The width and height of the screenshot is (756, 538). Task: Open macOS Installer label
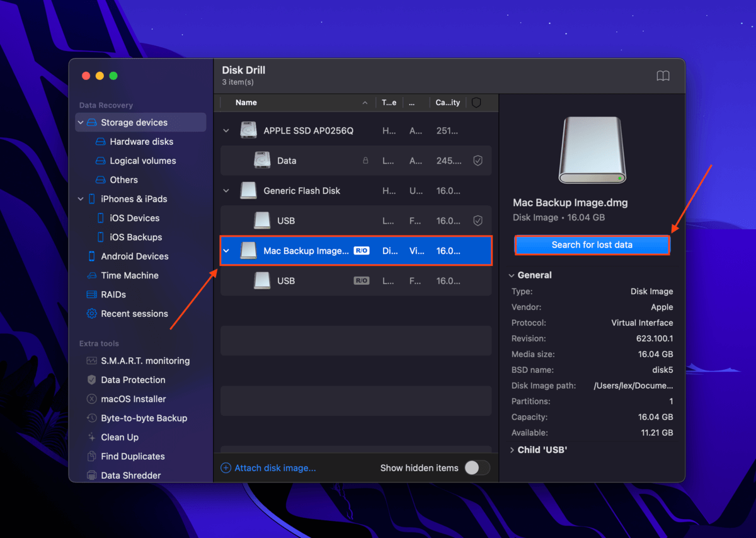click(x=134, y=399)
